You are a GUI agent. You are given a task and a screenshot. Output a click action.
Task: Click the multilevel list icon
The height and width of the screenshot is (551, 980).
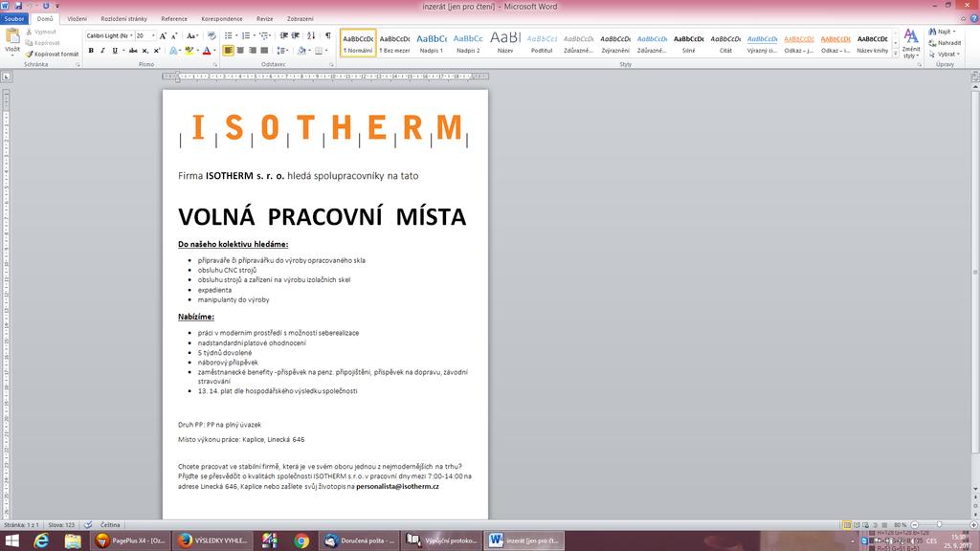click(x=264, y=36)
